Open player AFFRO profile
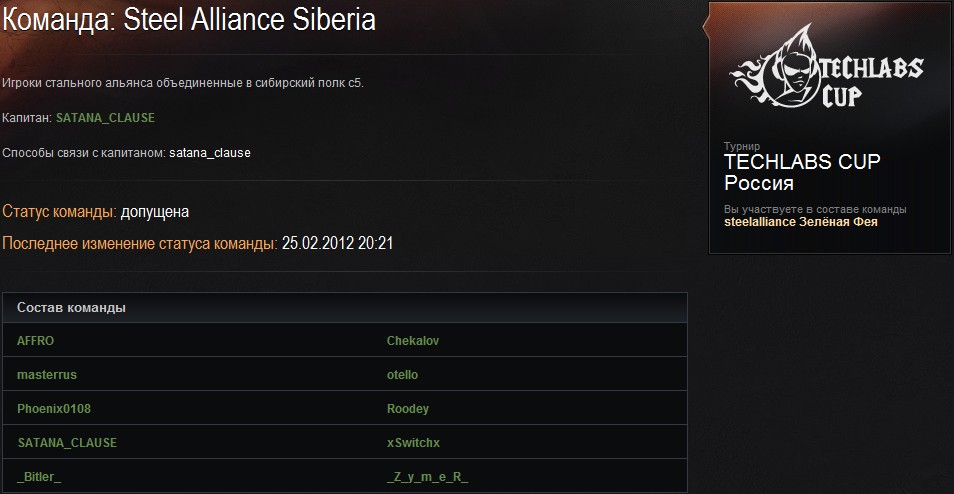This screenshot has height=494, width=954. [x=35, y=341]
